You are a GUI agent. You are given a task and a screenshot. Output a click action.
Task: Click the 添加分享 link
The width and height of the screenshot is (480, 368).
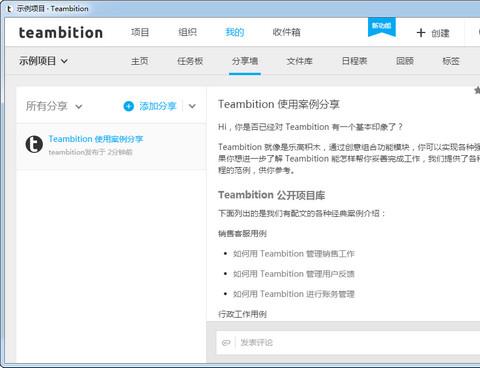tap(158, 106)
